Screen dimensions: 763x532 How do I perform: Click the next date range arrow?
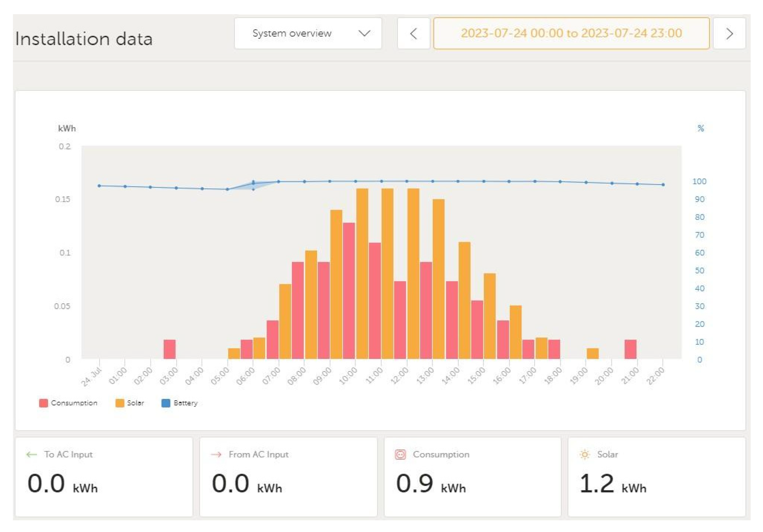(730, 33)
